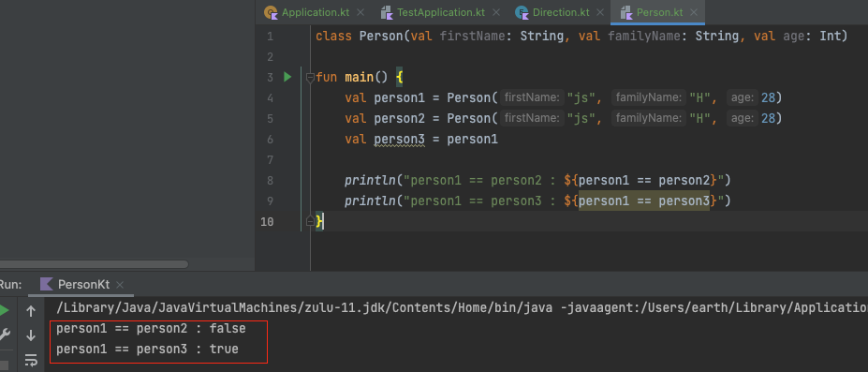
Task: Click the "js" string on line 4
Action: point(581,98)
